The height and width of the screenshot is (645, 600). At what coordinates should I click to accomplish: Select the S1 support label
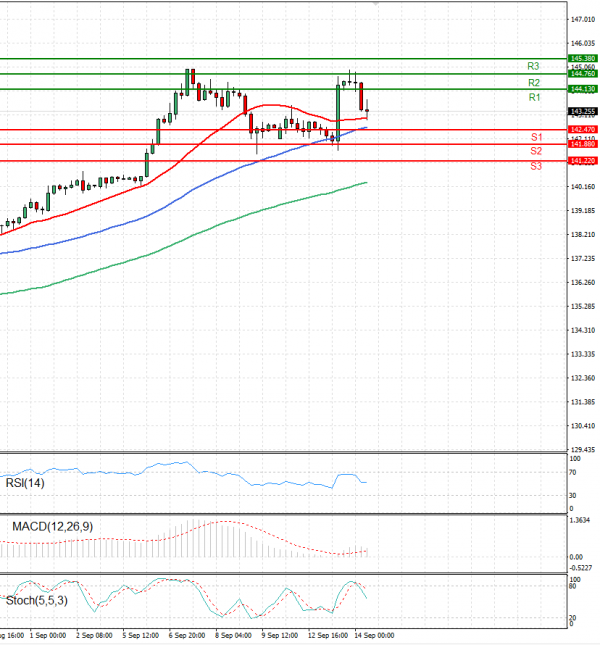536,136
